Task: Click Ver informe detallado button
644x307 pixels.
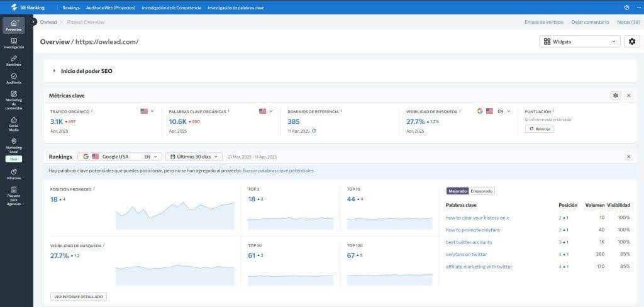Action: [x=79, y=296]
